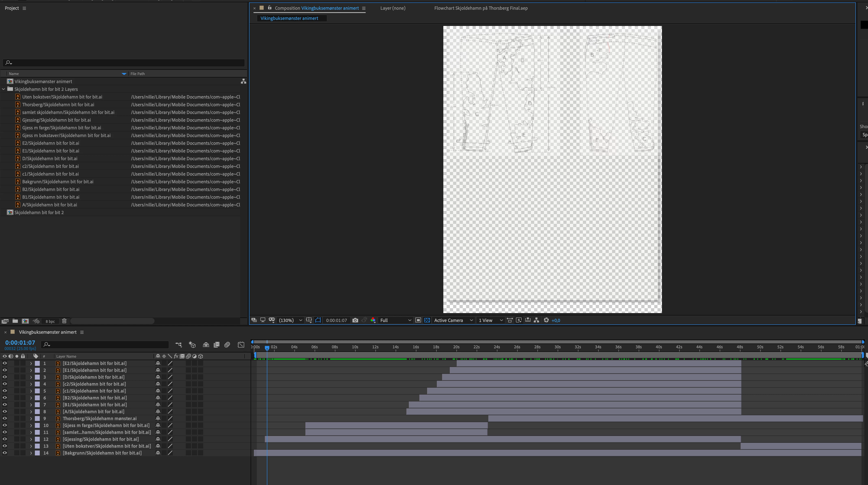Viewport: 868px width, 485px height.
Task: Click the 8 bpc color depth button
Action: tap(50, 321)
